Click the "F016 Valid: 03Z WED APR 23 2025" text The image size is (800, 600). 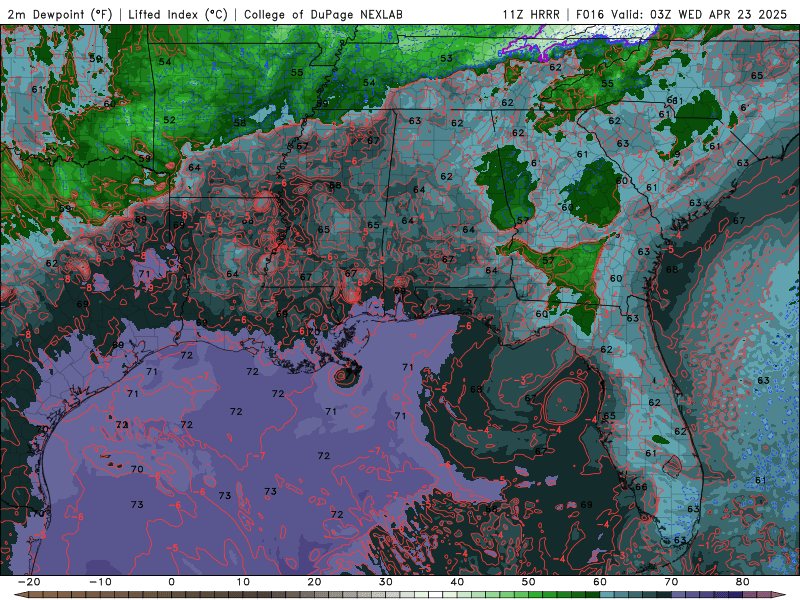coord(682,14)
